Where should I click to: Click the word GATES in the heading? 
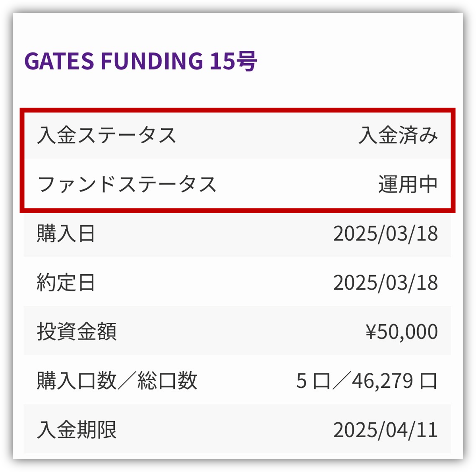pyautogui.click(x=59, y=61)
